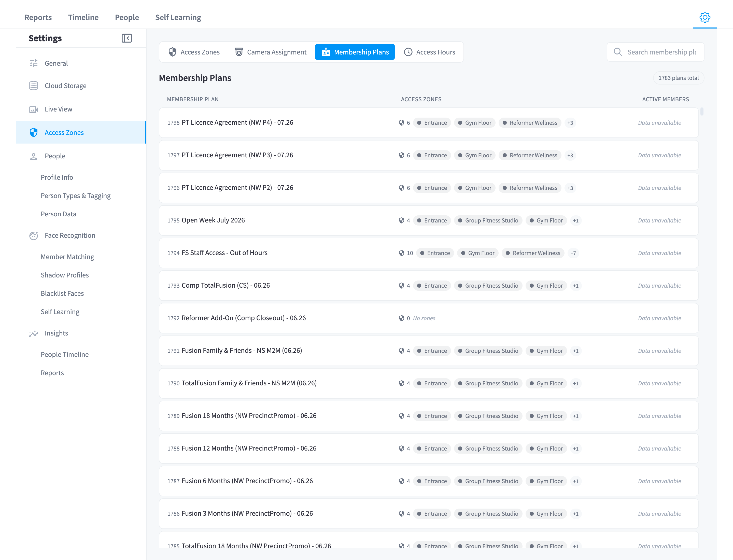Focus the Search membership plans field

pos(655,52)
